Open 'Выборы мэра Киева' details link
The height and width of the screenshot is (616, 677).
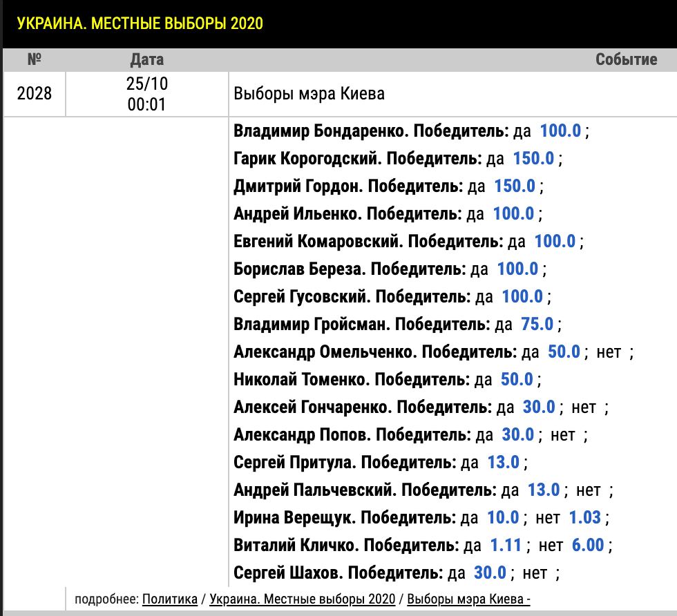click(468, 599)
